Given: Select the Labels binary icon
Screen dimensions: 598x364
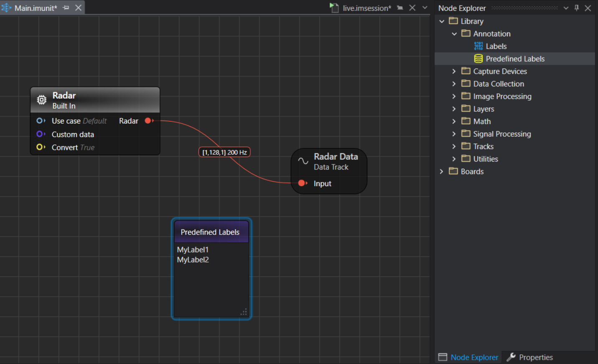Looking at the screenshot, I should click(x=478, y=46).
